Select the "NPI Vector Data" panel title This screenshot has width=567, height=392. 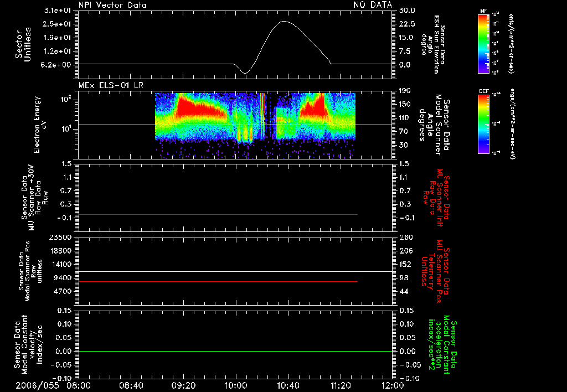tap(112, 5)
